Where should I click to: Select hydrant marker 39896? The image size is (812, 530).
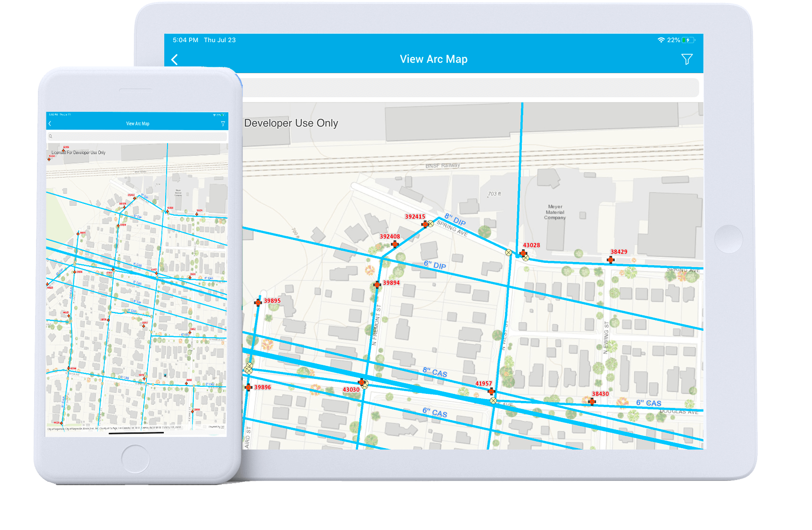tap(249, 387)
